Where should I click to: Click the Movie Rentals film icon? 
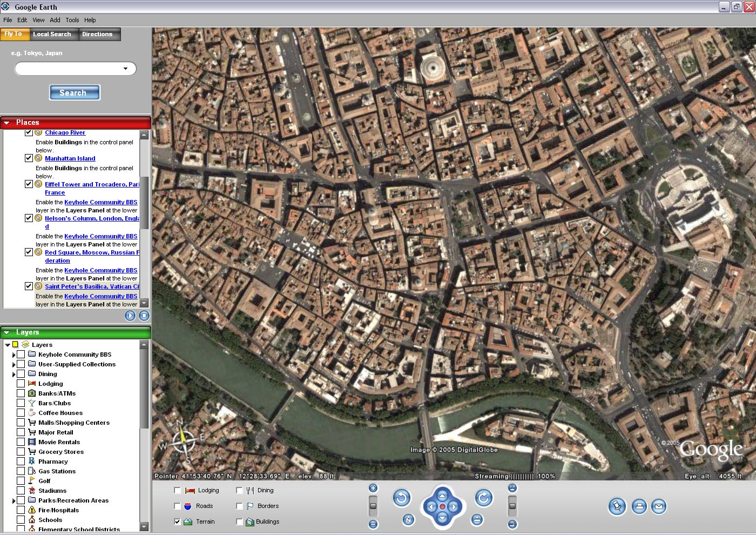tap(32, 442)
